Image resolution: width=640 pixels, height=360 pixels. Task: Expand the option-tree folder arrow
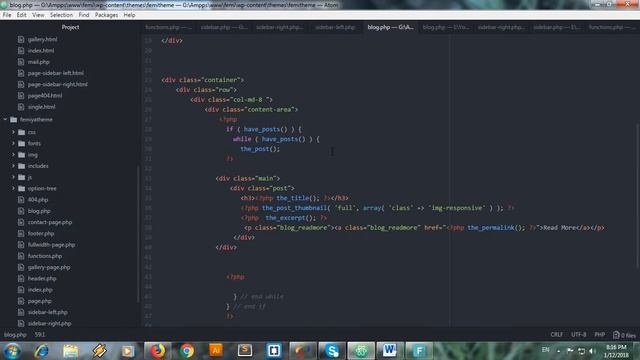(x=13, y=188)
